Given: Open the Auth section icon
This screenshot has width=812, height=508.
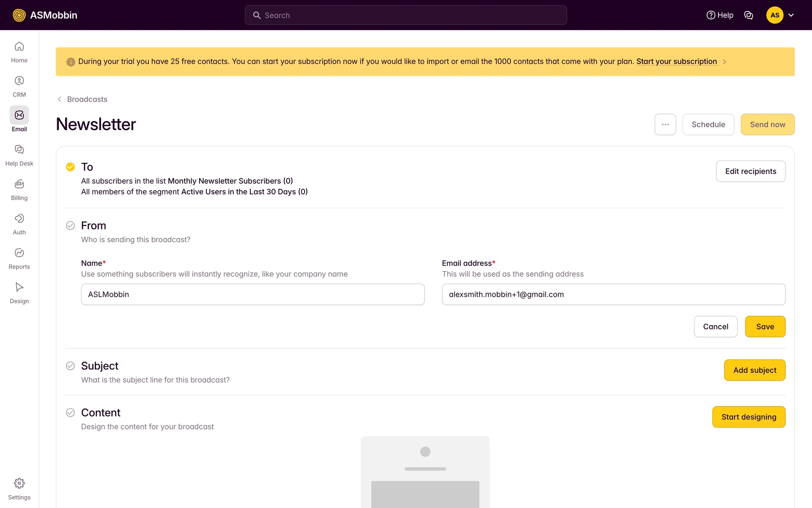Looking at the screenshot, I should (x=19, y=218).
